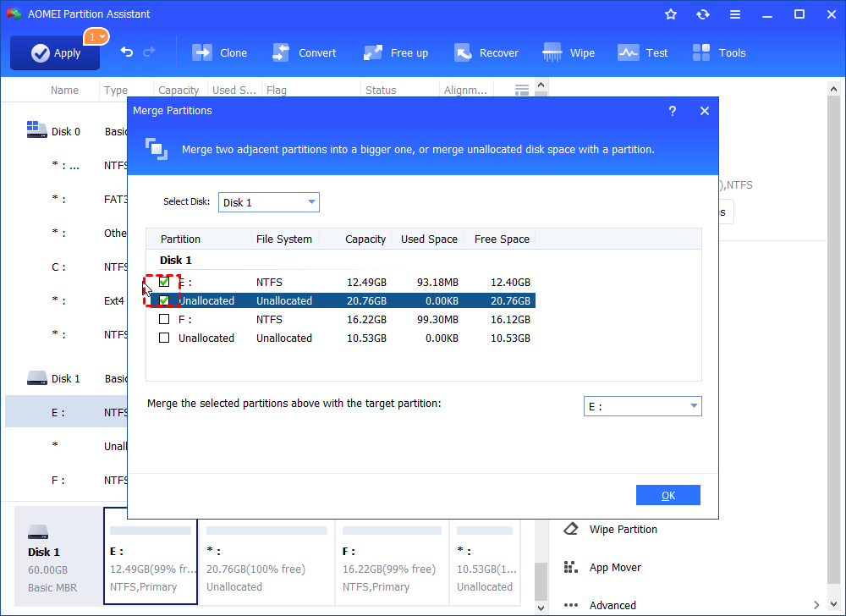The image size is (846, 616).
Task: Select the E: partition row in main list
Action: pos(66,412)
